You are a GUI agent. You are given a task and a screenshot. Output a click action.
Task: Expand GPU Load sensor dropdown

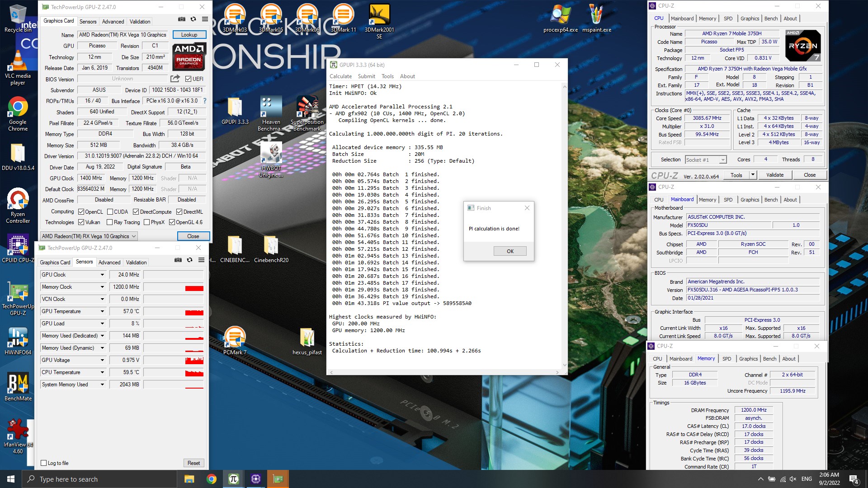[x=102, y=324]
